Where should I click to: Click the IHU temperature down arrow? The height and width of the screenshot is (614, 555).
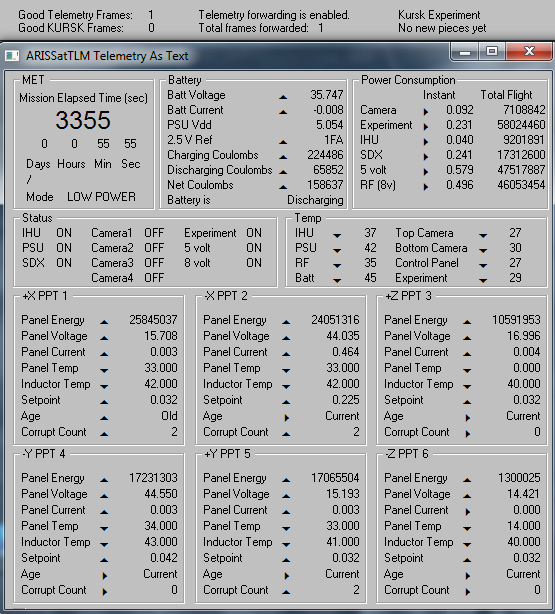tap(337, 235)
